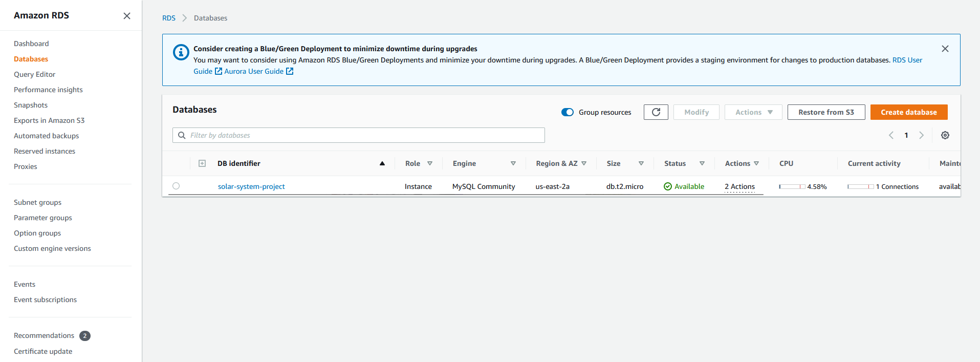
Task: Open Certificate update page
Action: [43, 351]
